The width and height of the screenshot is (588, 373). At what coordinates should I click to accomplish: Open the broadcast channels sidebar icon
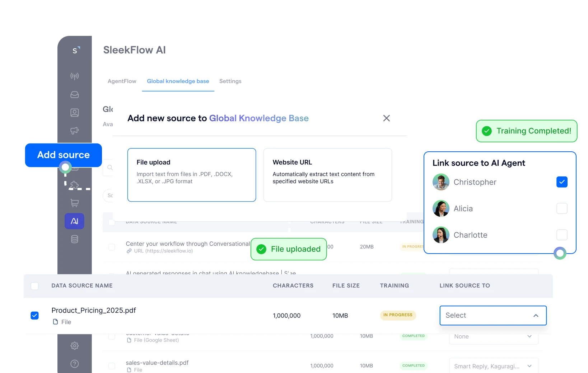click(x=75, y=76)
